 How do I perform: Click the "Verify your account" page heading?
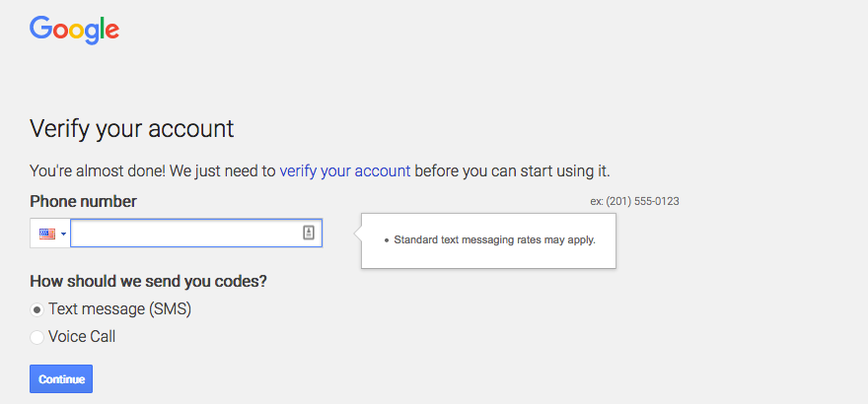(x=132, y=128)
